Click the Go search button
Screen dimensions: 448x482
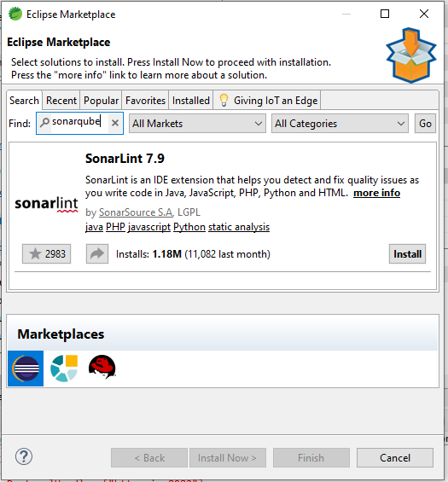pos(425,123)
